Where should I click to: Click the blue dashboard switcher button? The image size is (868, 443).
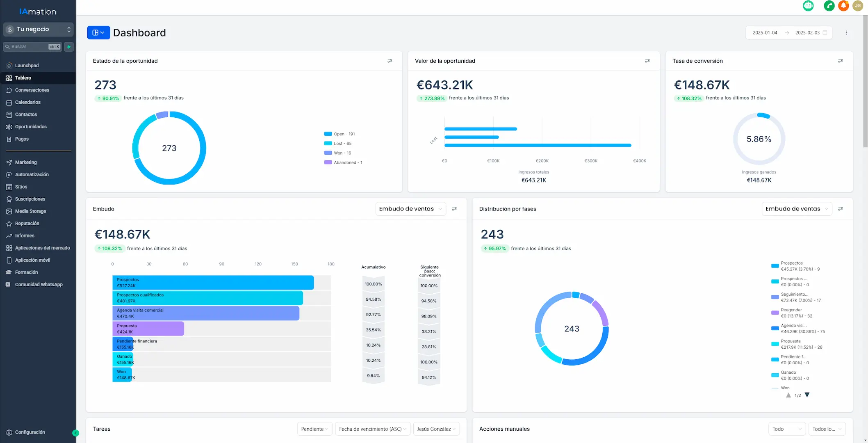[x=98, y=33]
